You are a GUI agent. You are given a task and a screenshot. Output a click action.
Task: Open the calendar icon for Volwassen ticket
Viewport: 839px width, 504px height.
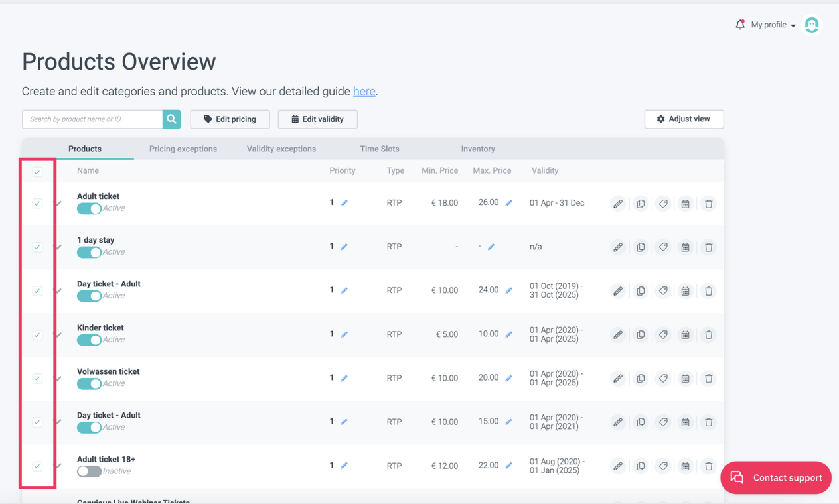(685, 379)
